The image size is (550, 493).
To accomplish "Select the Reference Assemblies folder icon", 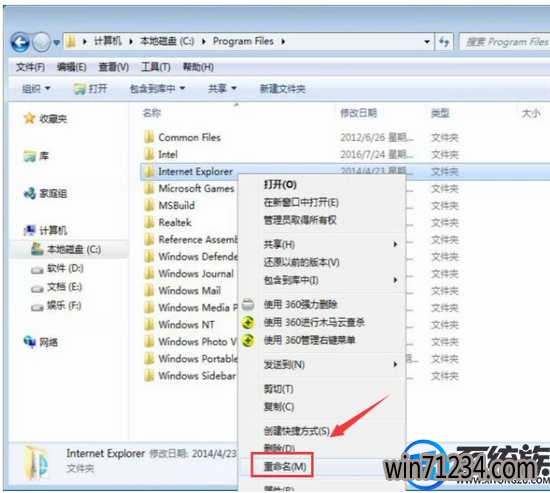I will click(x=149, y=239).
